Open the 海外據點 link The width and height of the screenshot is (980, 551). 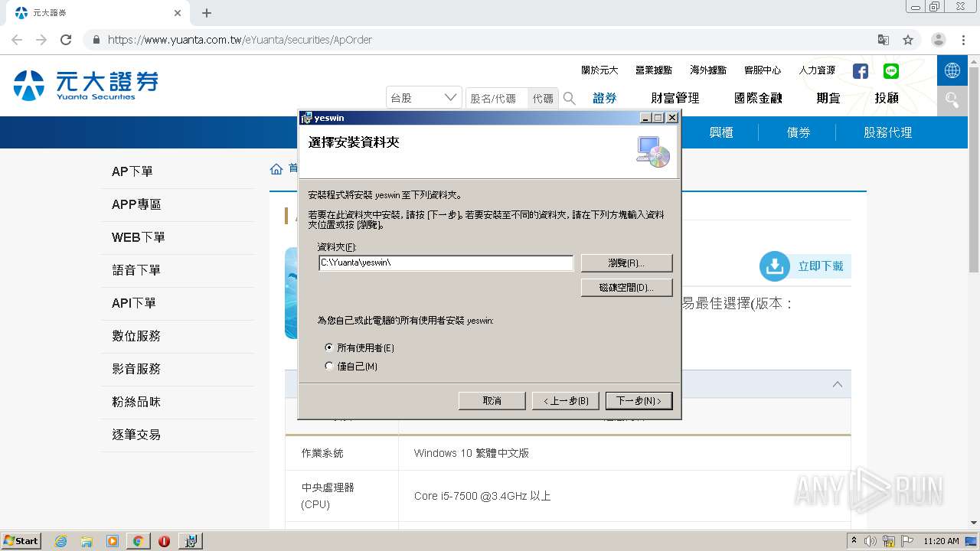pyautogui.click(x=708, y=70)
